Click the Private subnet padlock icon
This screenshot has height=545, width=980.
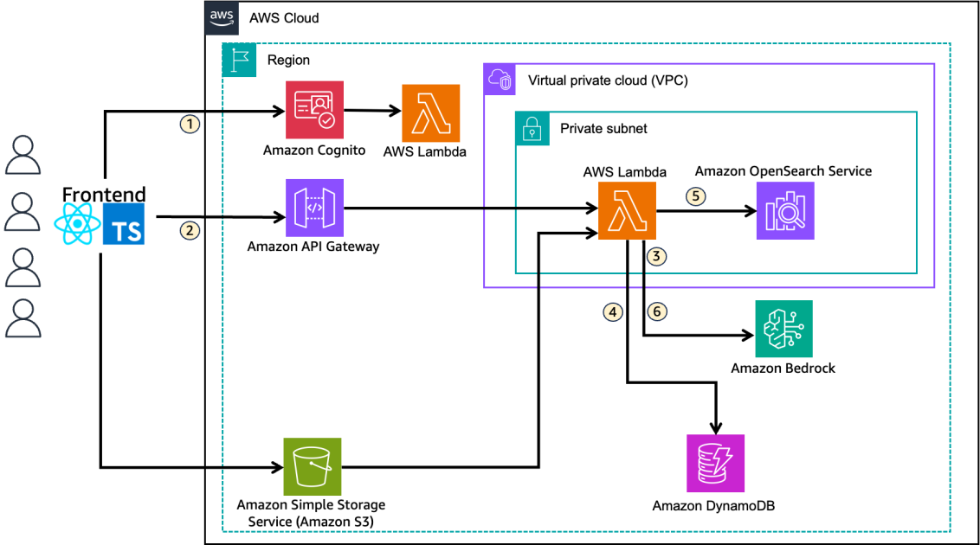[x=532, y=129]
